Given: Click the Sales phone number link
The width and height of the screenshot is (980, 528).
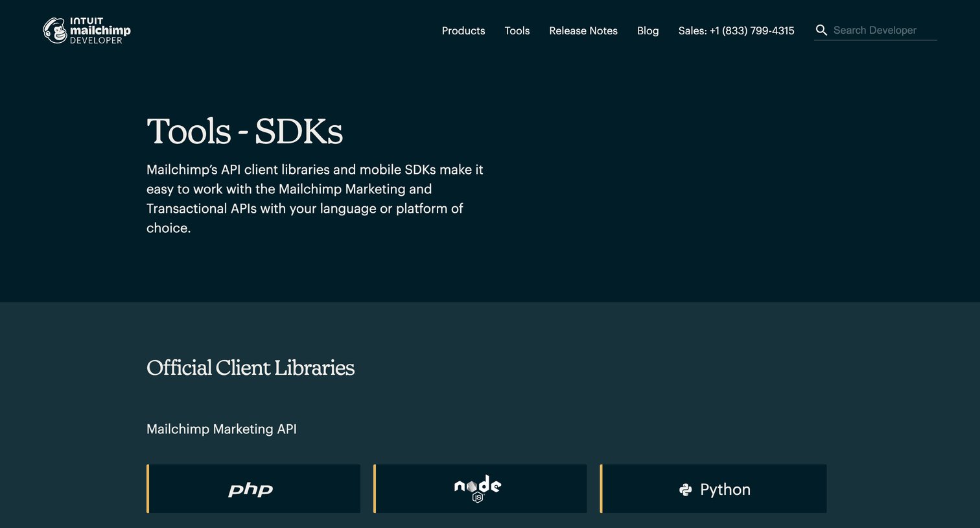Looking at the screenshot, I should [x=736, y=30].
